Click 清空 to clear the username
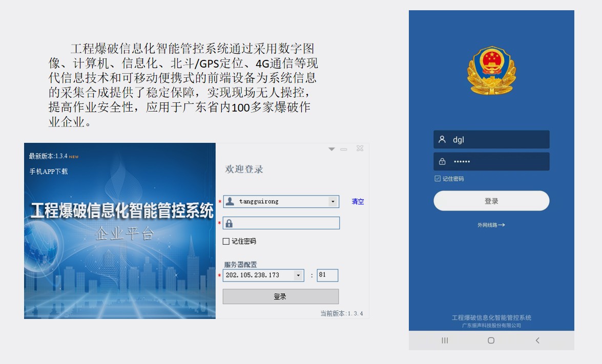Viewport: 602px width, 364px height. 358,202
